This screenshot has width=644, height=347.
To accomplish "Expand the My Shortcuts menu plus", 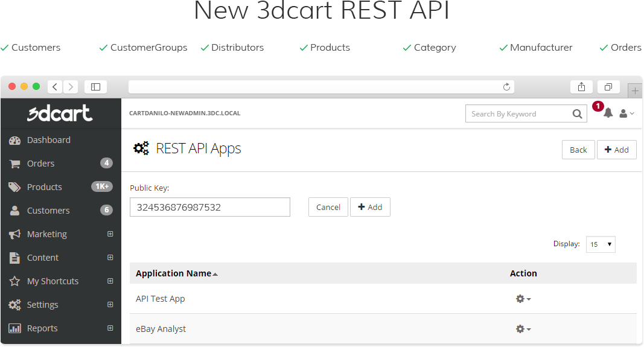I will coord(110,281).
